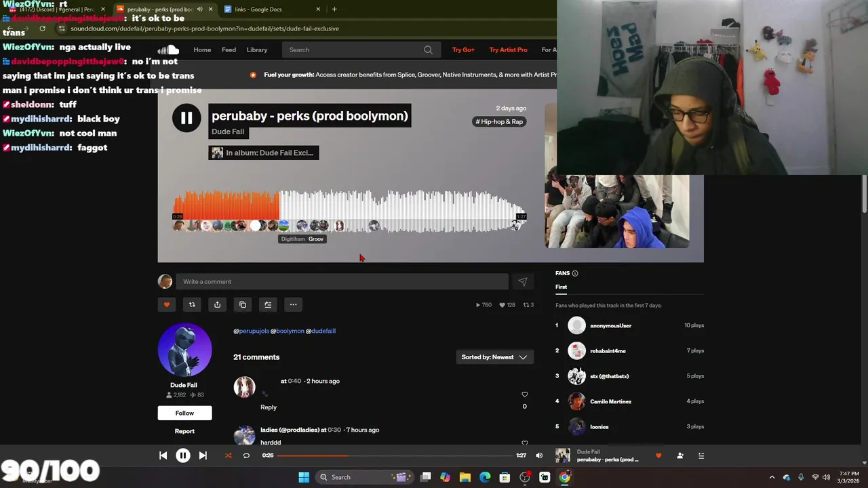The height and width of the screenshot is (488, 868).
Task: Open fan anonymousUser profile
Action: [x=610, y=325]
